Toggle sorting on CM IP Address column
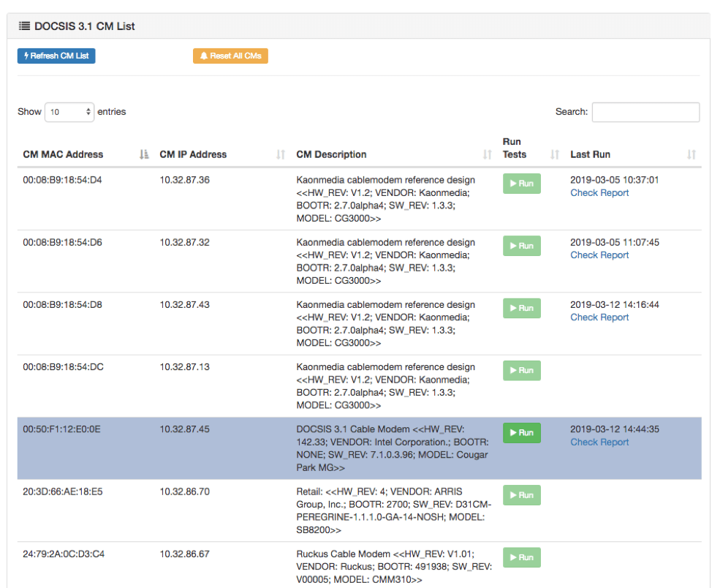The width and height of the screenshot is (712, 588). 280,154
